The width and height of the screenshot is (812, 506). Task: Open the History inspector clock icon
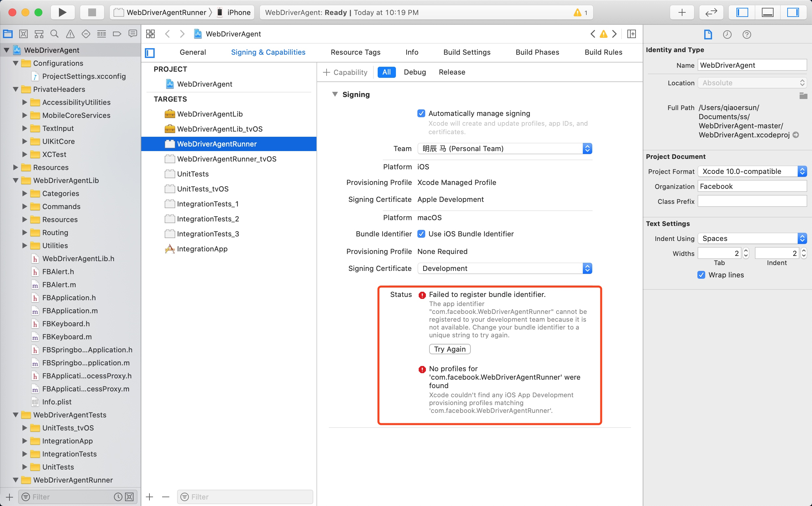pos(727,35)
